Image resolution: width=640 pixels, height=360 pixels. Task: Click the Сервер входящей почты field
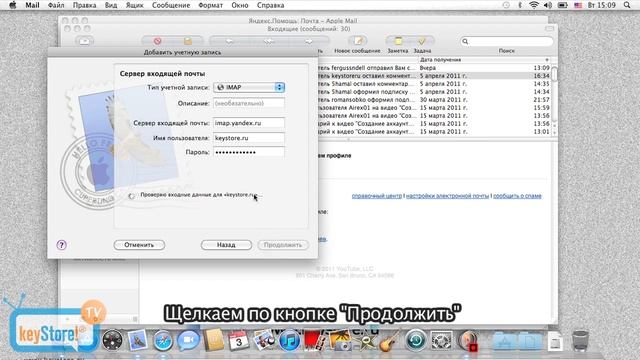pos(249,123)
